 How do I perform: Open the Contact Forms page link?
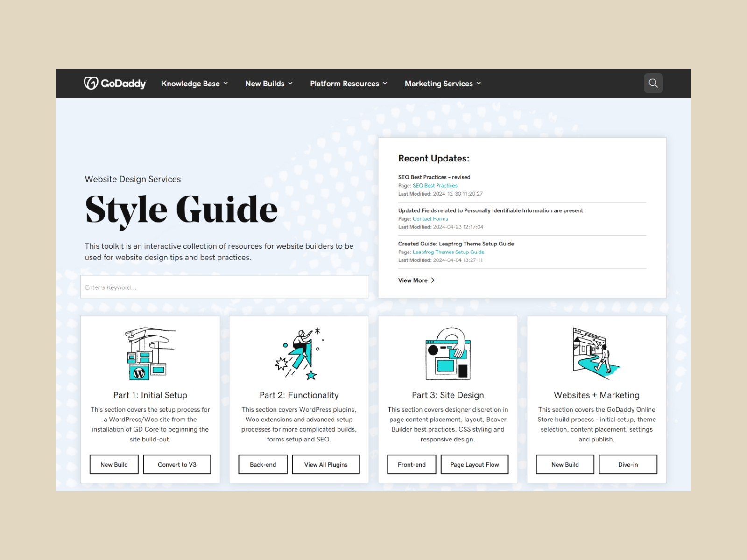[x=430, y=218]
